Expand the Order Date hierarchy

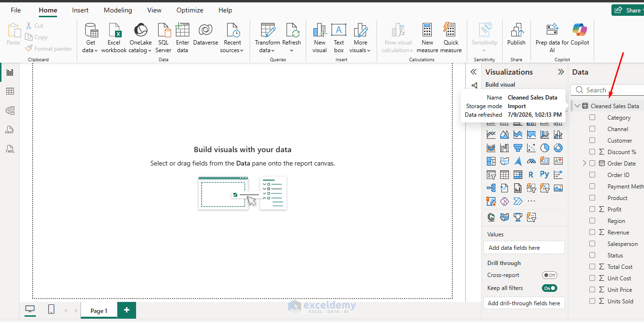(584, 163)
